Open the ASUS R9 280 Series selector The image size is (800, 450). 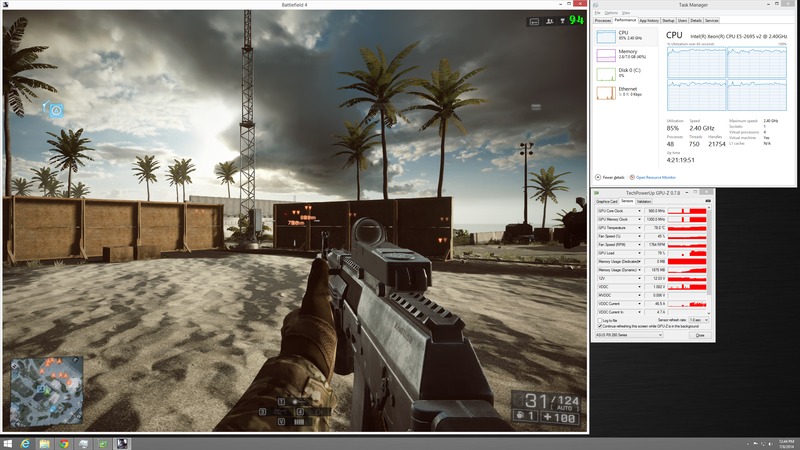[x=629, y=335]
